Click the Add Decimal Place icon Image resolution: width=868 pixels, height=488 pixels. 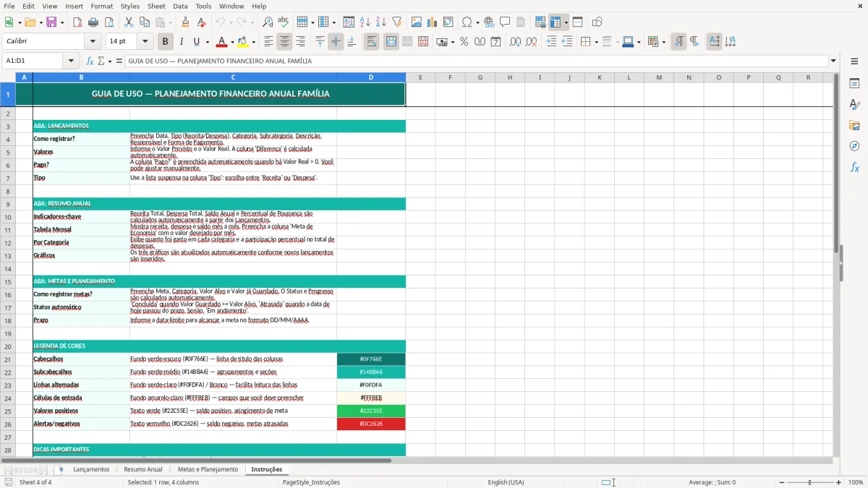pos(515,42)
